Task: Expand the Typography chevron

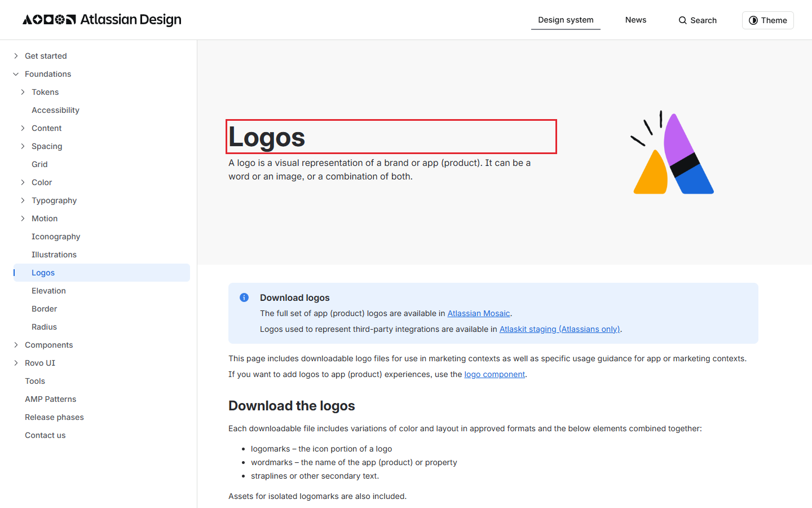Action: point(23,200)
